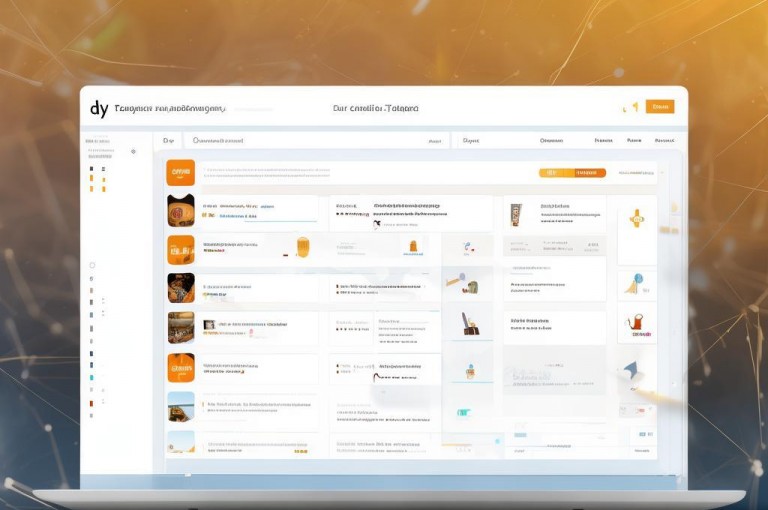Click the blue curl icon with red dot
Image resolution: width=768 pixels, height=510 pixels.
(x=468, y=247)
